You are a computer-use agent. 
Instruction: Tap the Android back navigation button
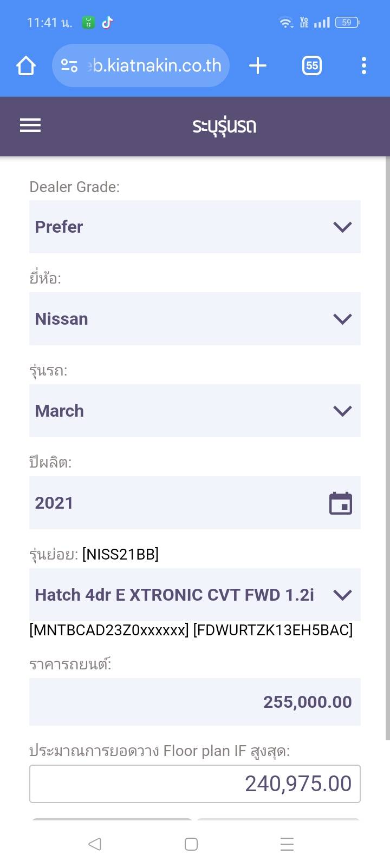(x=95, y=844)
